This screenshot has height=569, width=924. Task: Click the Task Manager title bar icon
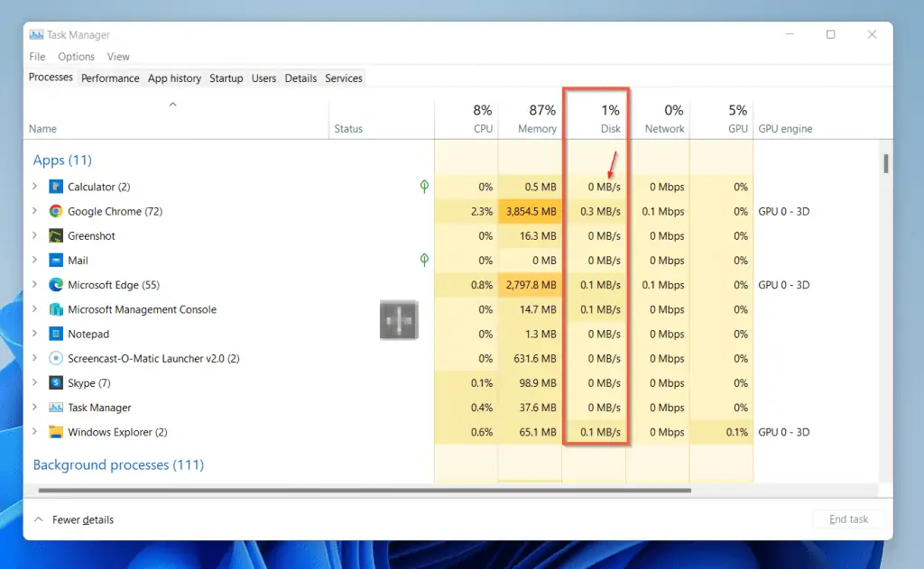[36, 35]
